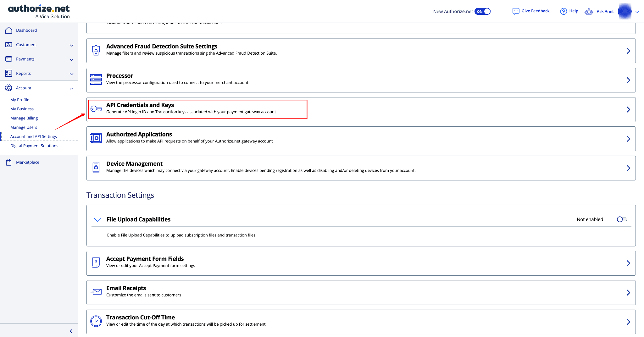The image size is (644, 337).
Task: Go to My Profile
Action: 20,100
